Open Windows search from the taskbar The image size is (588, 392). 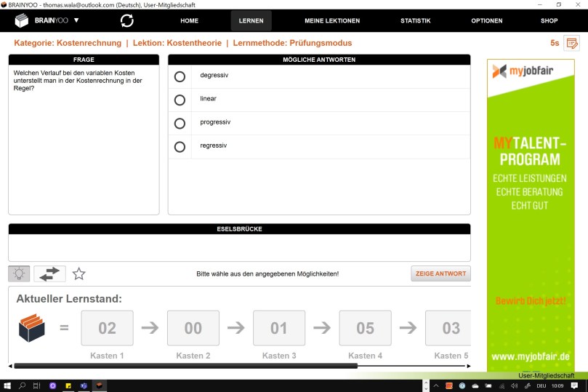[x=22, y=385]
